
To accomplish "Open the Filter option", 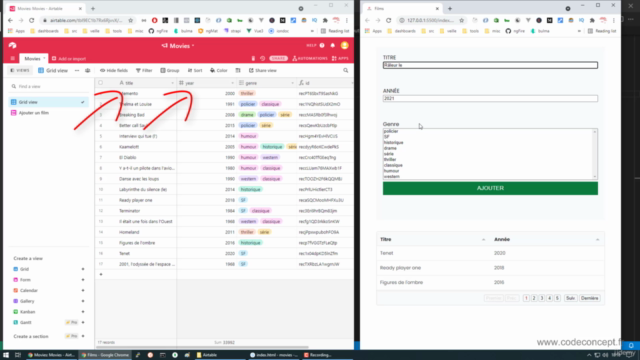I will pyautogui.click(x=144, y=70).
